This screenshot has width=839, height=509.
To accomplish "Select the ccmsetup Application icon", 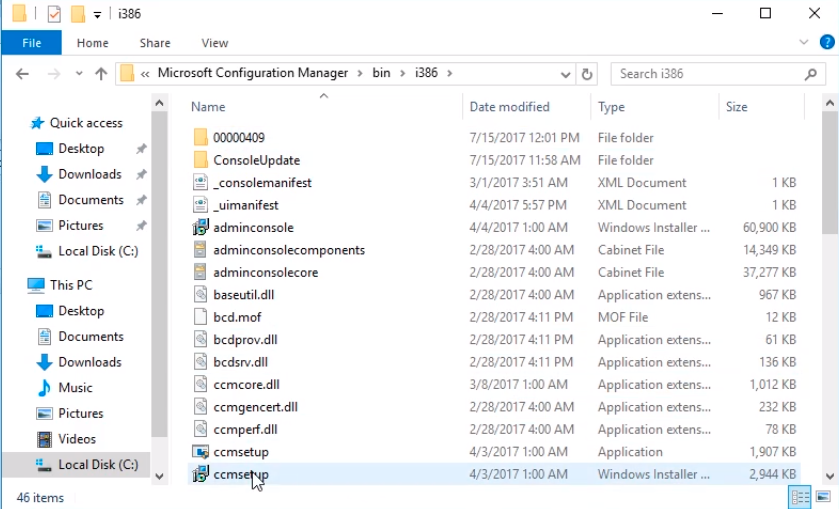I will point(200,452).
